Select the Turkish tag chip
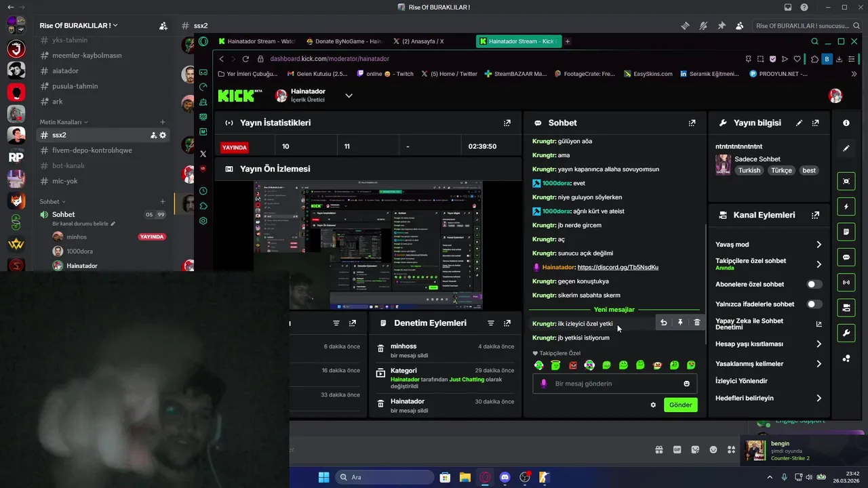Image resolution: width=868 pixels, height=488 pixels. pyautogui.click(x=749, y=171)
